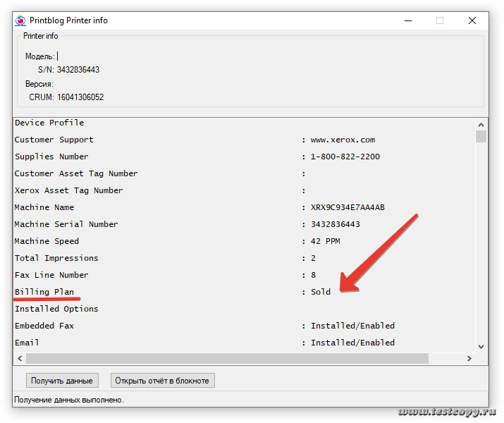Click the horizontal scrollbar left arrow
This screenshot has height=423, width=504.
(x=19, y=359)
